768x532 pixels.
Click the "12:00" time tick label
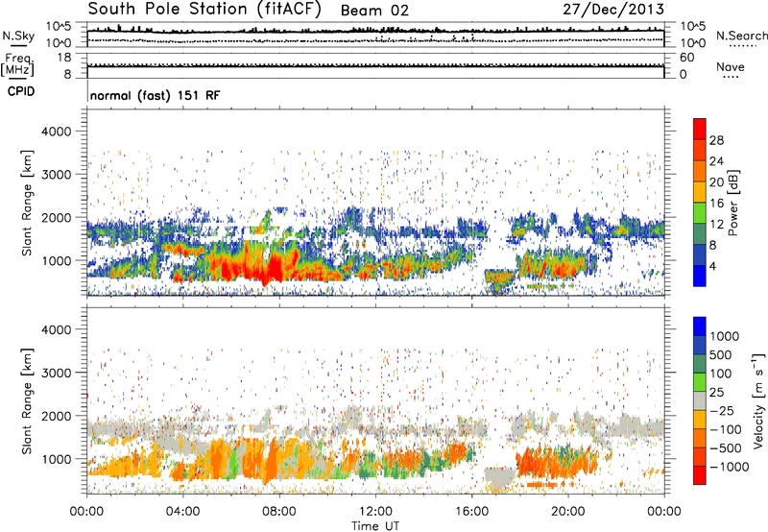point(375,512)
